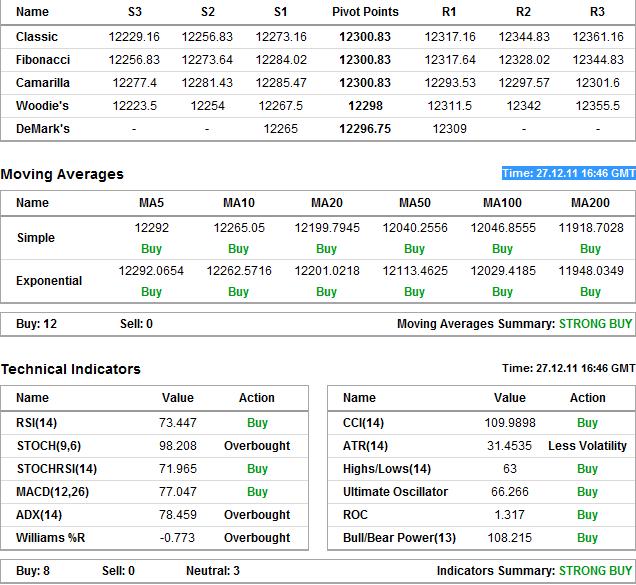Select the Simple MA5 Buy signal
Viewport: 636px width, 585px height.
point(151,249)
